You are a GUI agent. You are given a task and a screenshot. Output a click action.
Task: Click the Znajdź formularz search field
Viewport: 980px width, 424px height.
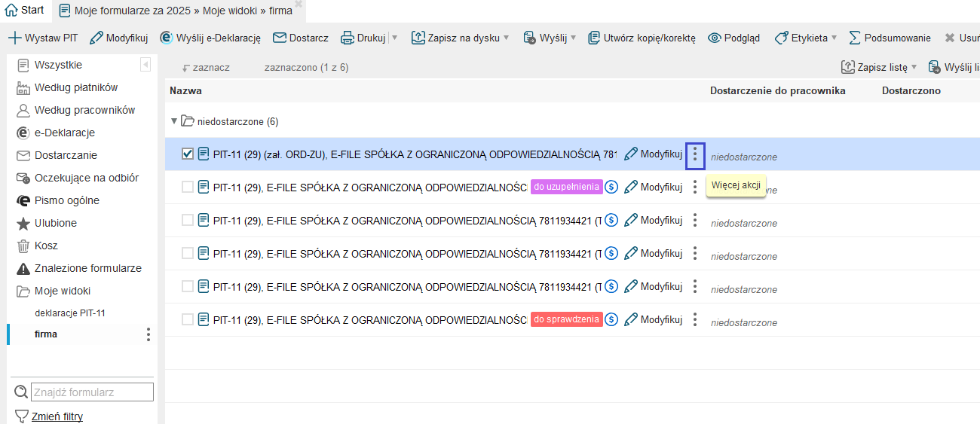tap(92, 392)
